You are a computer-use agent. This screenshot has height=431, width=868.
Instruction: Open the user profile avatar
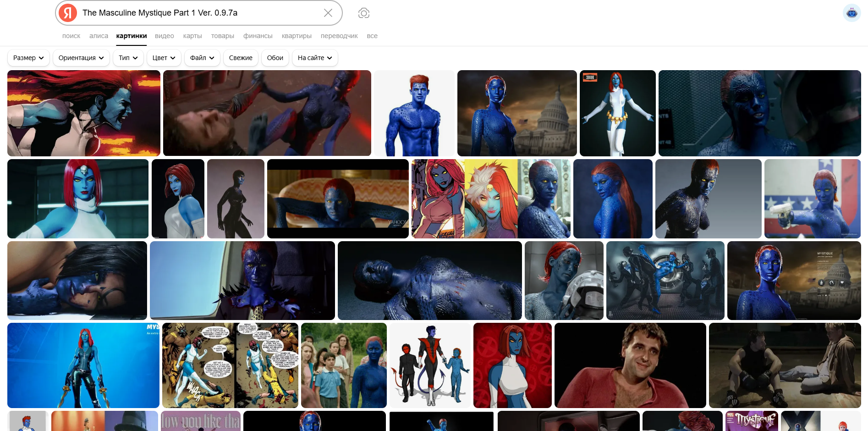[x=852, y=13]
